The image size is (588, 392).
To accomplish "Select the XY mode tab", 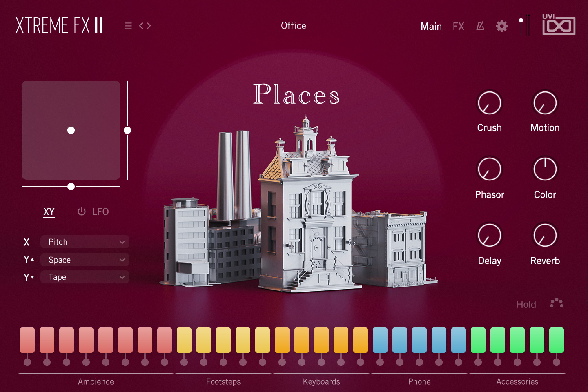I will (x=49, y=212).
